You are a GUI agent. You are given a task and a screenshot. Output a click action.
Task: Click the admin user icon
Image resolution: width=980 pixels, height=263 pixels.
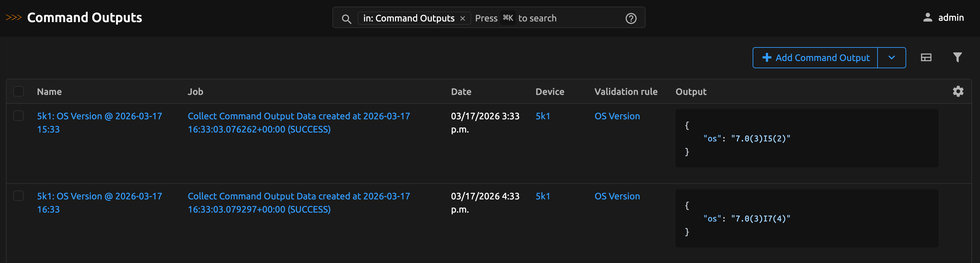click(928, 17)
